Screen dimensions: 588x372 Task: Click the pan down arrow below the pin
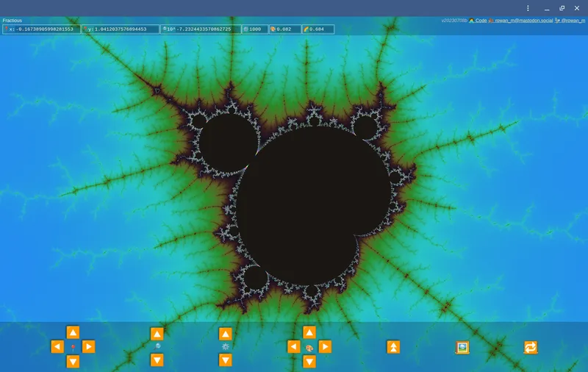click(73, 361)
